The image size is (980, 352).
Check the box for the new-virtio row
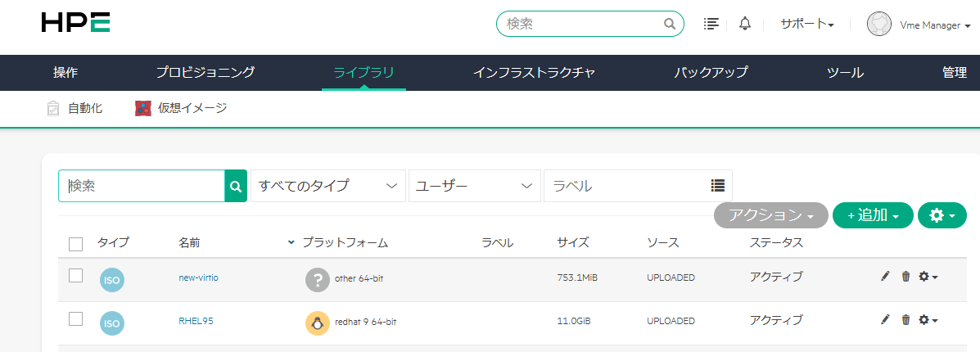(x=76, y=276)
